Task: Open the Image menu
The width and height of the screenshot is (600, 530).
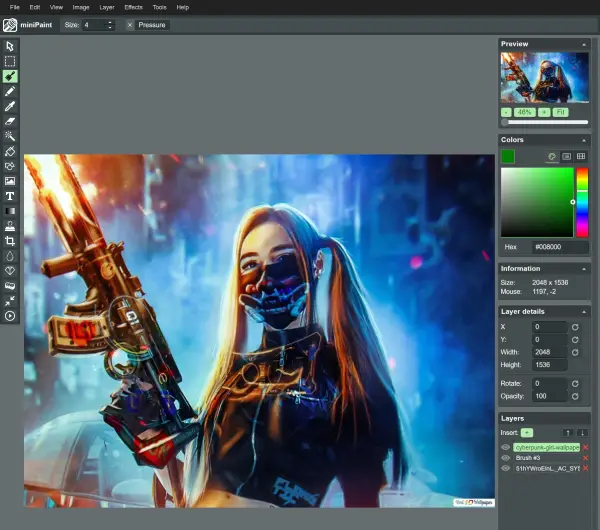Action: click(x=81, y=7)
